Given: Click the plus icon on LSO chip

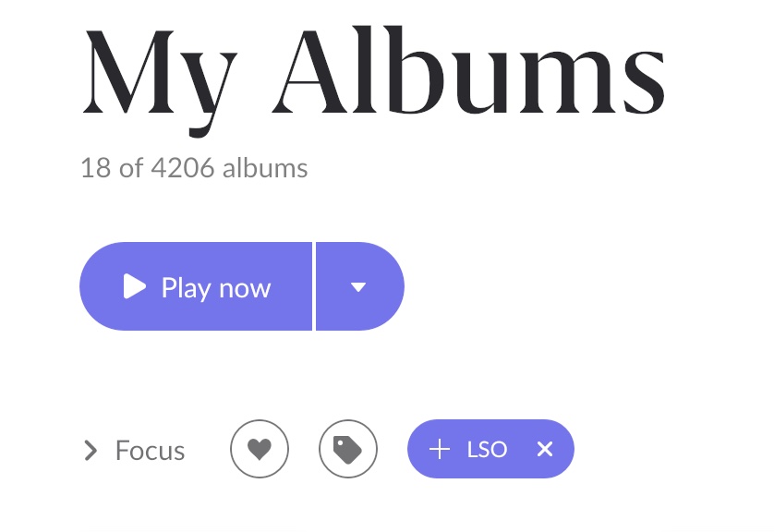Looking at the screenshot, I should tap(440, 450).
